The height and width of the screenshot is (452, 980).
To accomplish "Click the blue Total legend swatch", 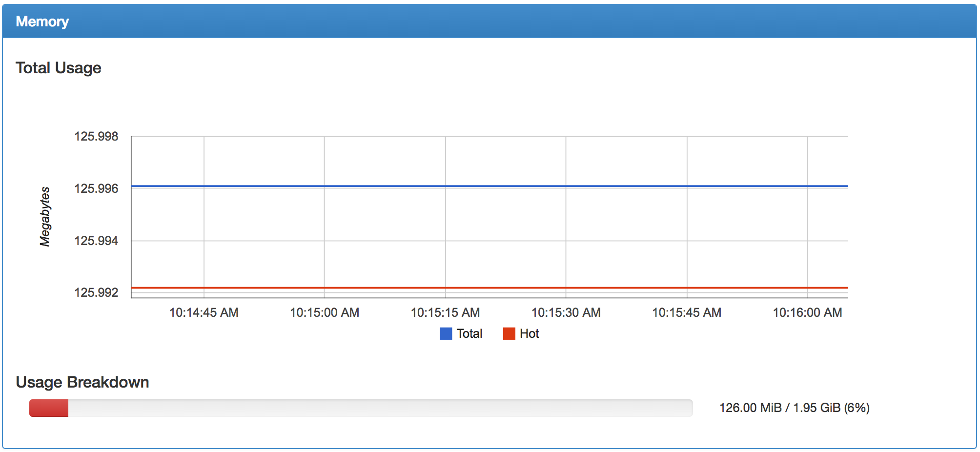I will [446, 333].
